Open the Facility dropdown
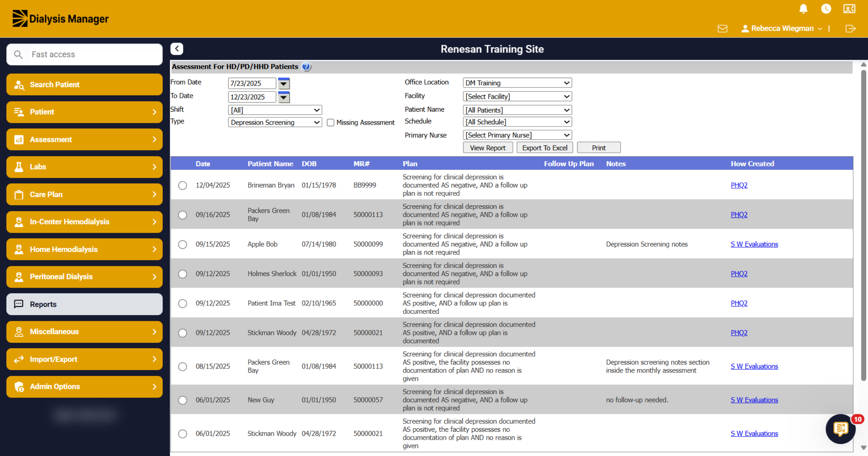Image resolution: width=868 pixels, height=456 pixels. point(517,96)
